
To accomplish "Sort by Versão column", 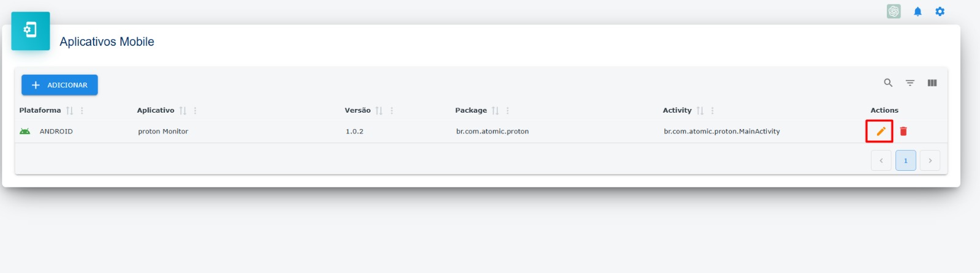I will [379, 111].
